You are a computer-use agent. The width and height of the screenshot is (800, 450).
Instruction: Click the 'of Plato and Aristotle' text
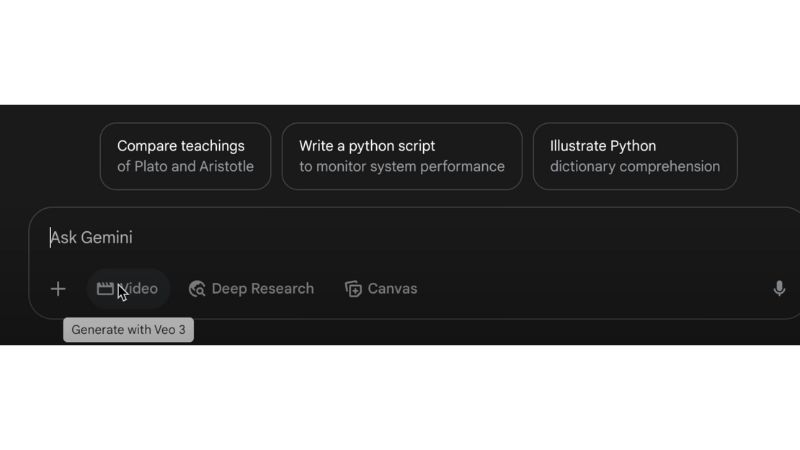(x=185, y=167)
